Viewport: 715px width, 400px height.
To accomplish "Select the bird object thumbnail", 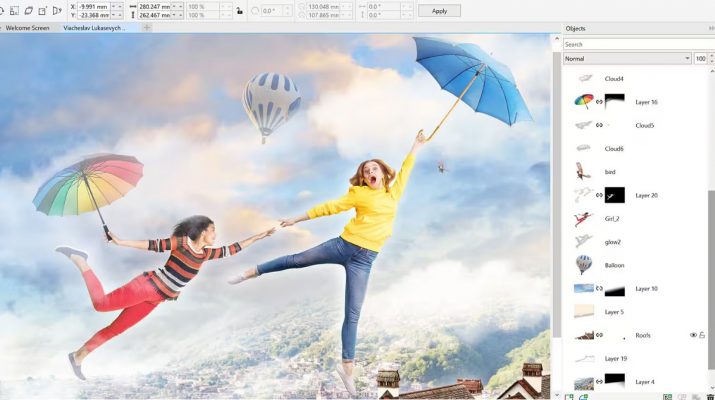I will pyautogui.click(x=584, y=171).
